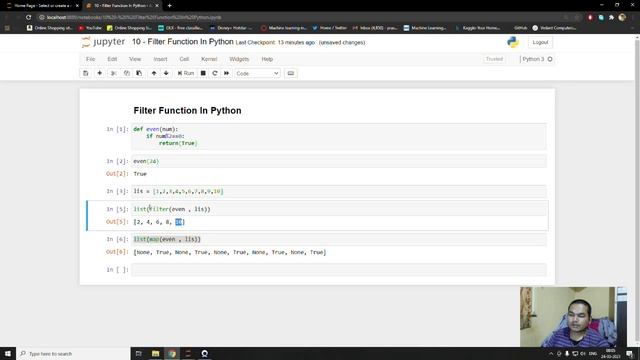Click the Out[6] list of None and True values
Viewport: 640px width, 360px height.
230,252
